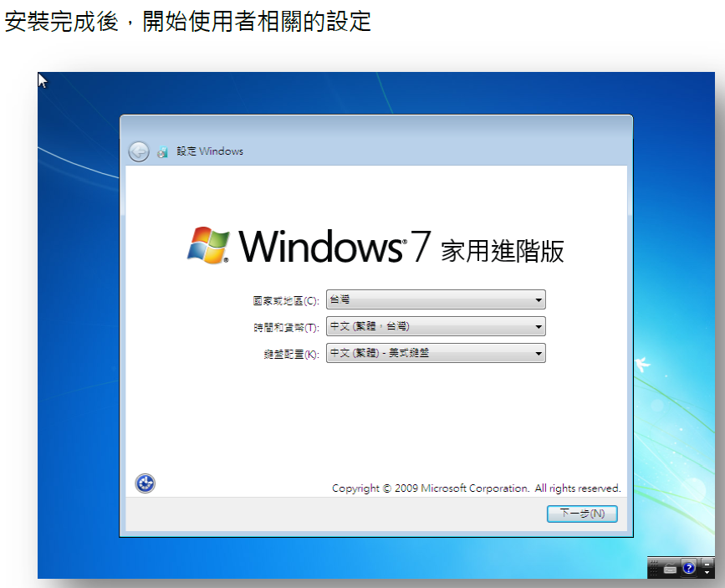Viewport: 725px width, 588px height.
Task: Click the 國家或地區(C) label
Action: coord(286,301)
